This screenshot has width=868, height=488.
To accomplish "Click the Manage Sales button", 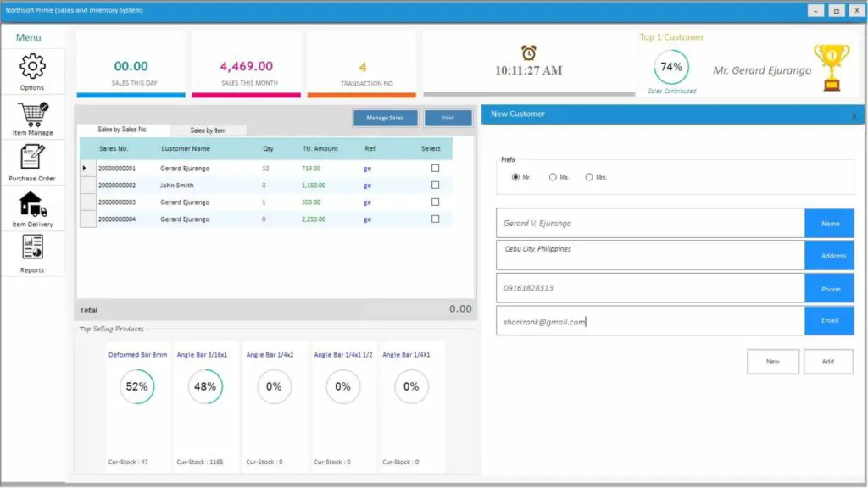I will tap(386, 118).
